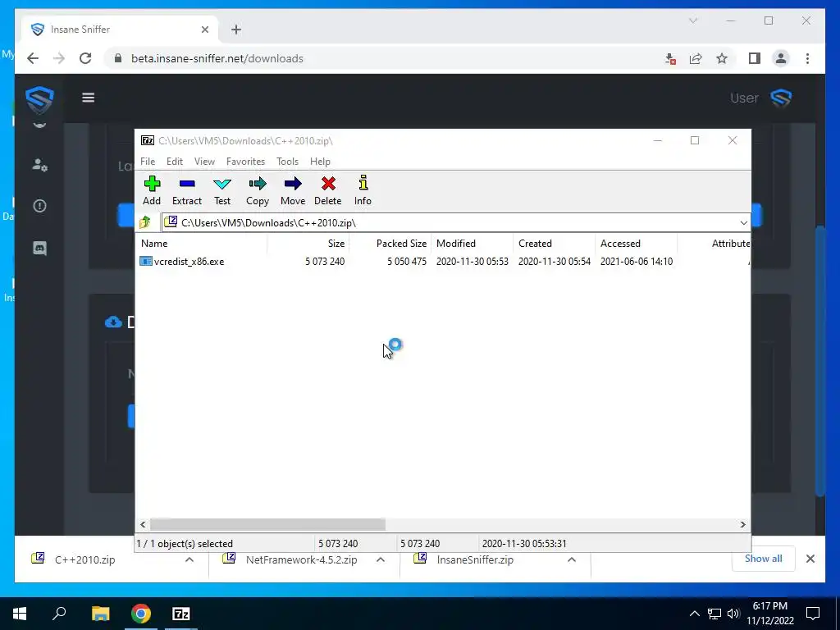Open the Chrome side panel icon
The image size is (840, 630).
(755, 58)
